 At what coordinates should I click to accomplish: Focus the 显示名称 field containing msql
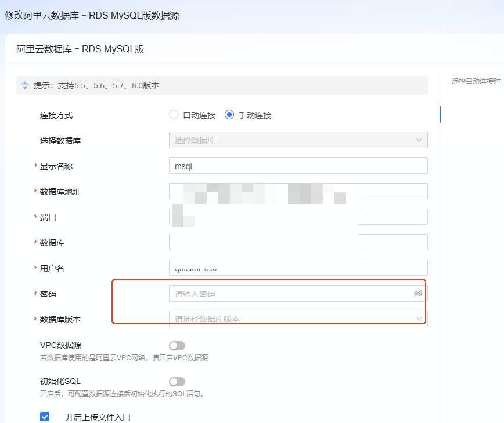[x=298, y=166]
